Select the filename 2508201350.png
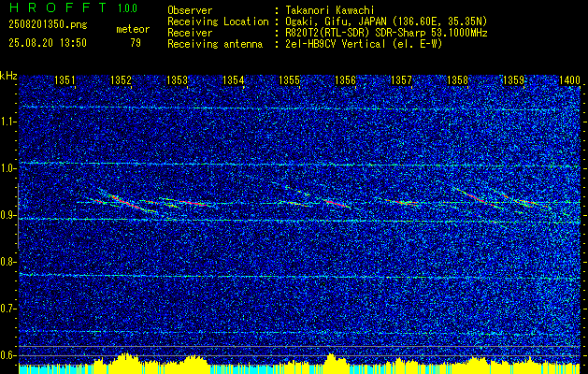This screenshot has height=374, width=588. 48,25
